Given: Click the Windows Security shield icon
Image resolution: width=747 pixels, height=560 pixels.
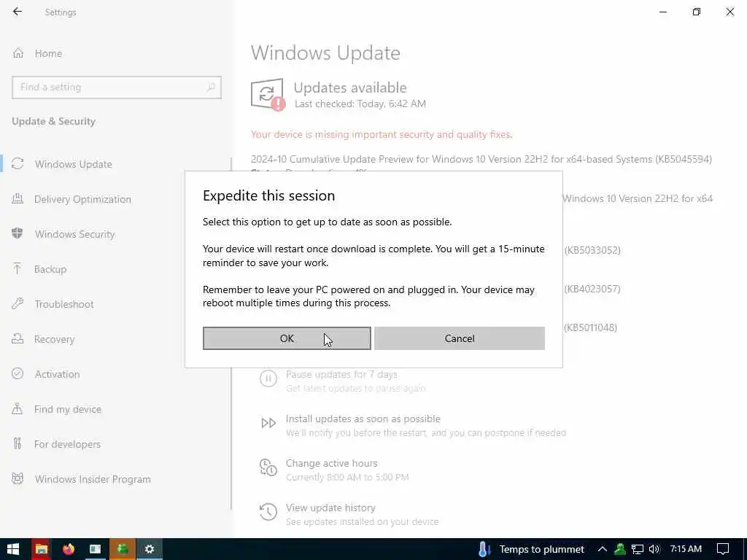Looking at the screenshot, I should (18, 234).
